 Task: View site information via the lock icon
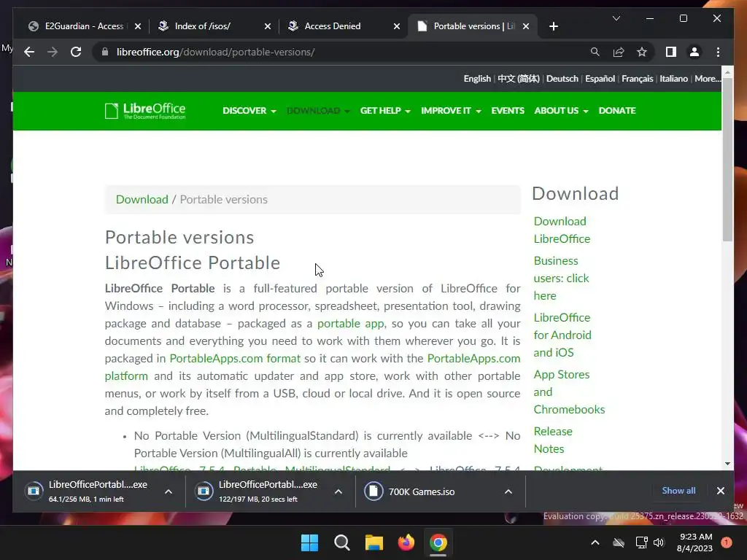[105, 52]
